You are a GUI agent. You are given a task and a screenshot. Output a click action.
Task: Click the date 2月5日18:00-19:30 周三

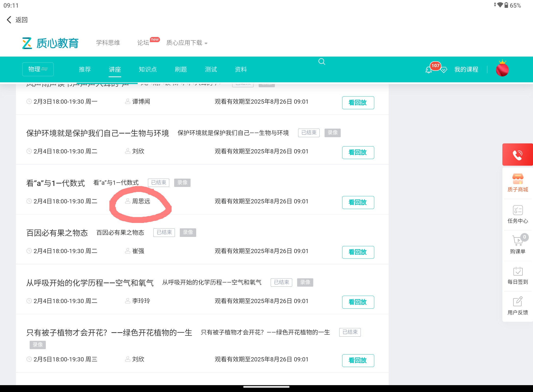click(65, 359)
